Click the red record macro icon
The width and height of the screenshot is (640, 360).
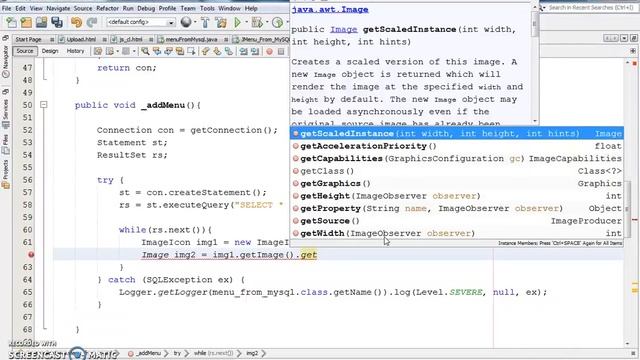(x=269, y=51)
